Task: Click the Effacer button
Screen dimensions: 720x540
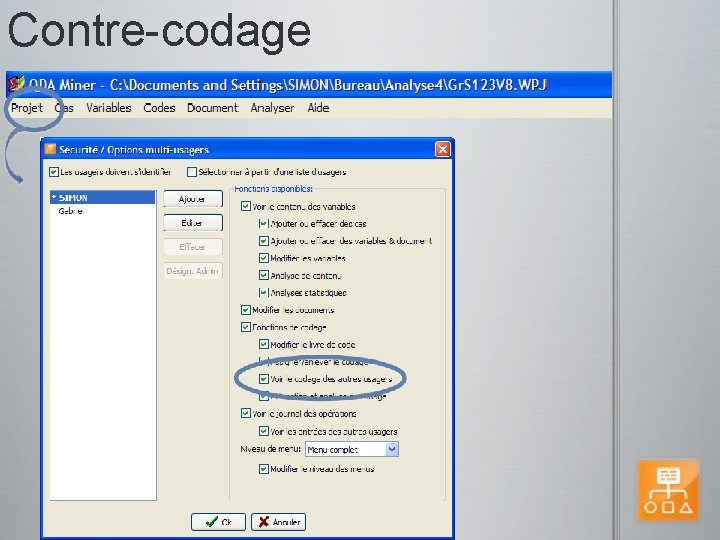Action: tap(193, 247)
